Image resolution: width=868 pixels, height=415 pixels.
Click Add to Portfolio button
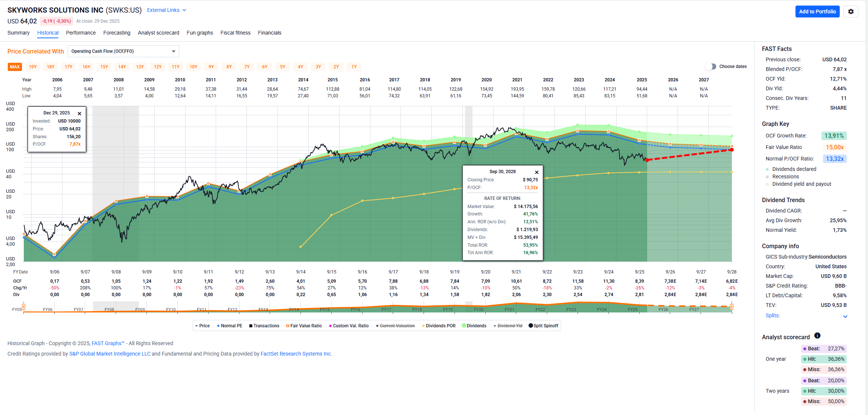pyautogui.click(x=817, y=12)
